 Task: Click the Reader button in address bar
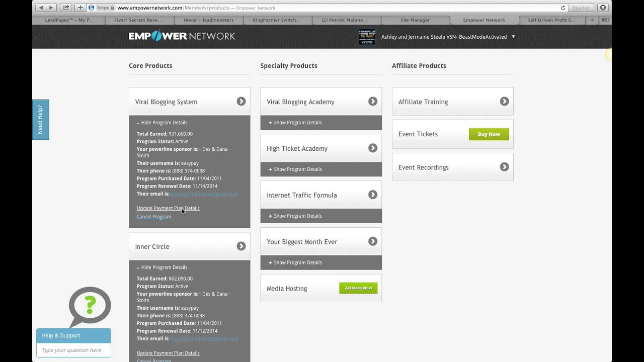click(581, 8)
